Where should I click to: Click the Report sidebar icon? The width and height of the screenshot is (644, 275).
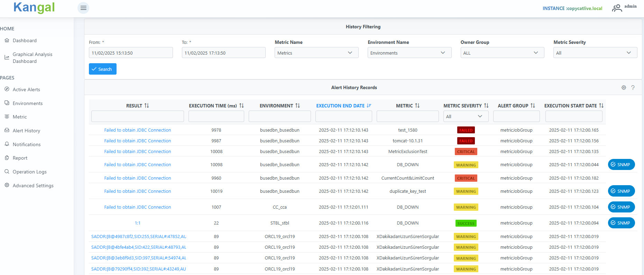7,158
